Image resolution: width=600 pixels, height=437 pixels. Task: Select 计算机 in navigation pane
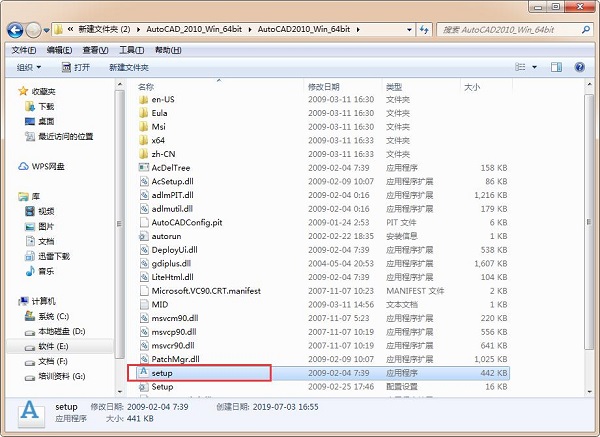pyautogui.click(x=37, y=302)
